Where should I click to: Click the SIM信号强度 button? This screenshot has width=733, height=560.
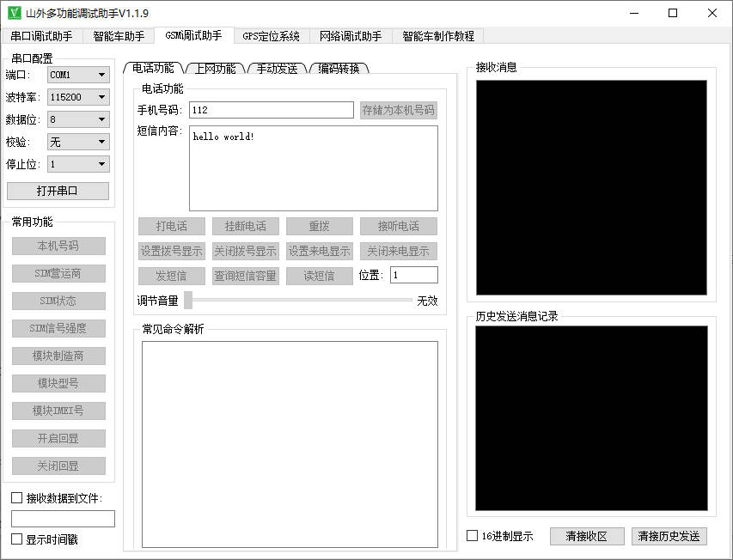58,328
